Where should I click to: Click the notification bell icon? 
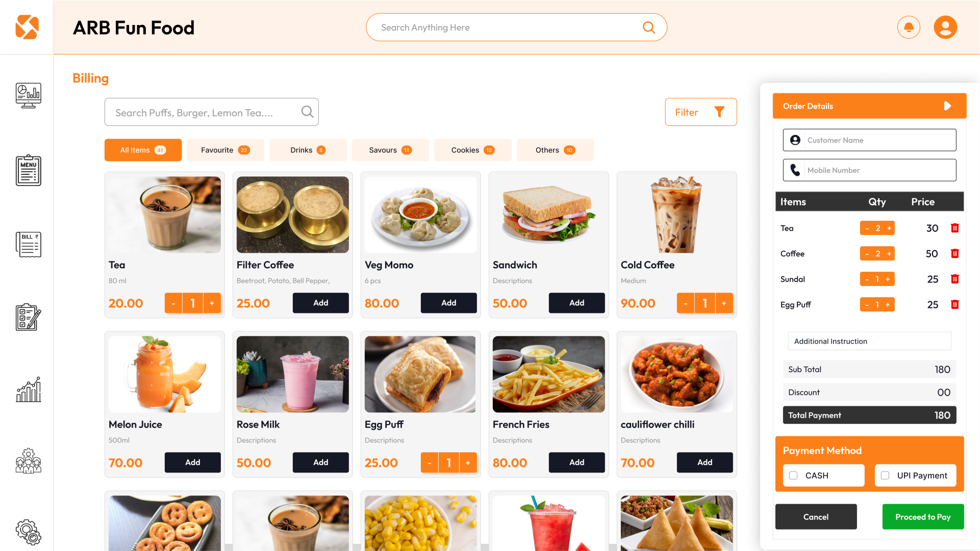pos(909,28)
